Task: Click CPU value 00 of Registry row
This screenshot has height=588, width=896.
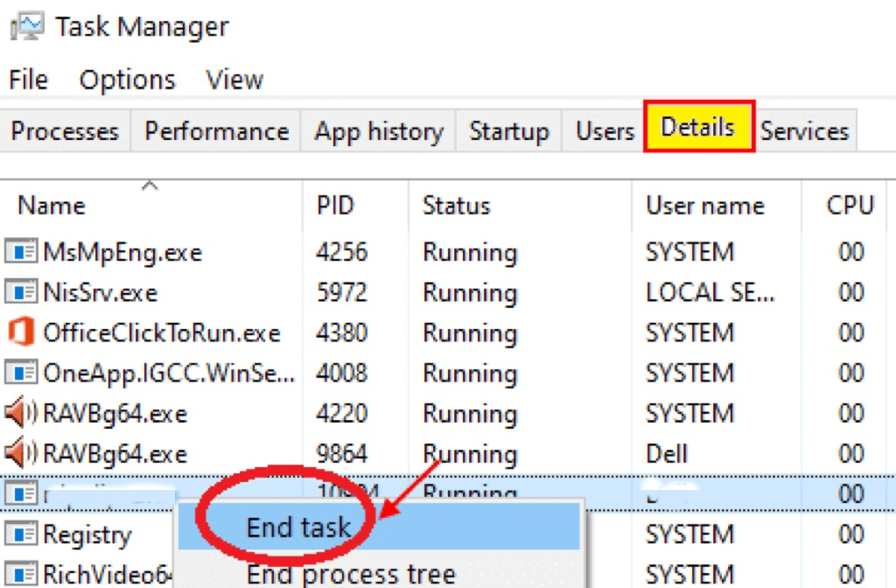Action: click(850, 535)
